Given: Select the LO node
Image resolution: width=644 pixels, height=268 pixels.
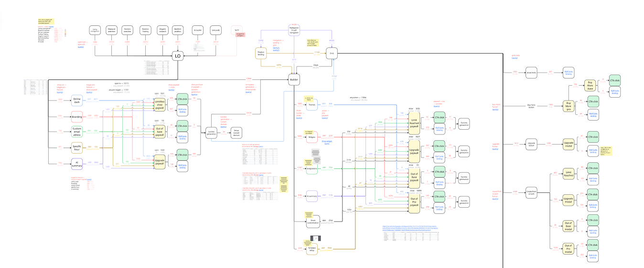Looking at the screenshot, I should pos(178,56).
